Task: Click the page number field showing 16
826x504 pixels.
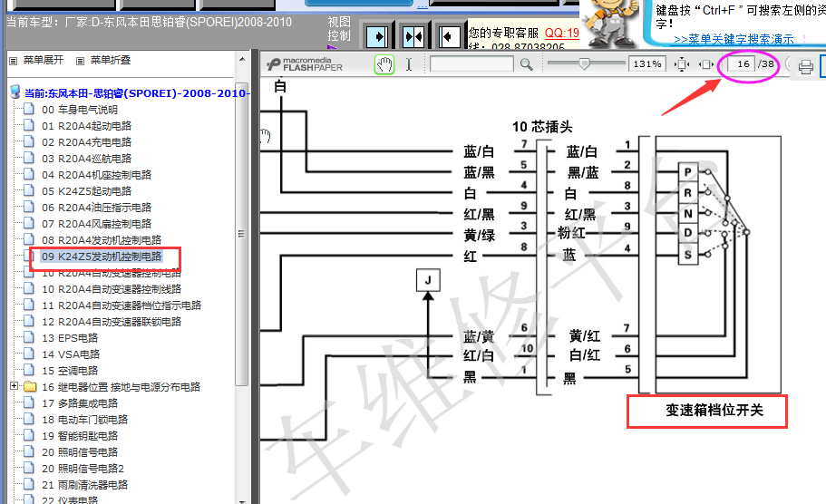Action: pyautogui.click(x=741, y=63)
